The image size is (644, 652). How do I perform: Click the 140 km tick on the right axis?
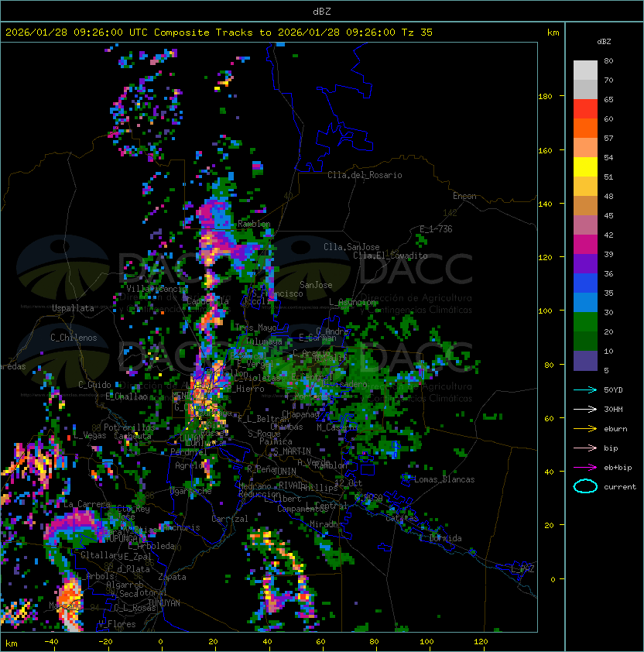(545, 204)
